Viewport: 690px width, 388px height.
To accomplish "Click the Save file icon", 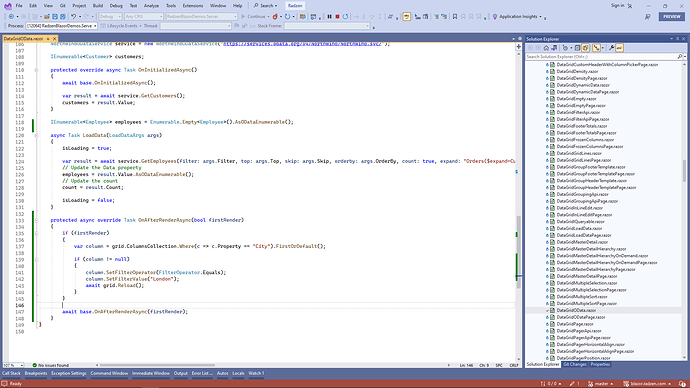I will (55, 17).
